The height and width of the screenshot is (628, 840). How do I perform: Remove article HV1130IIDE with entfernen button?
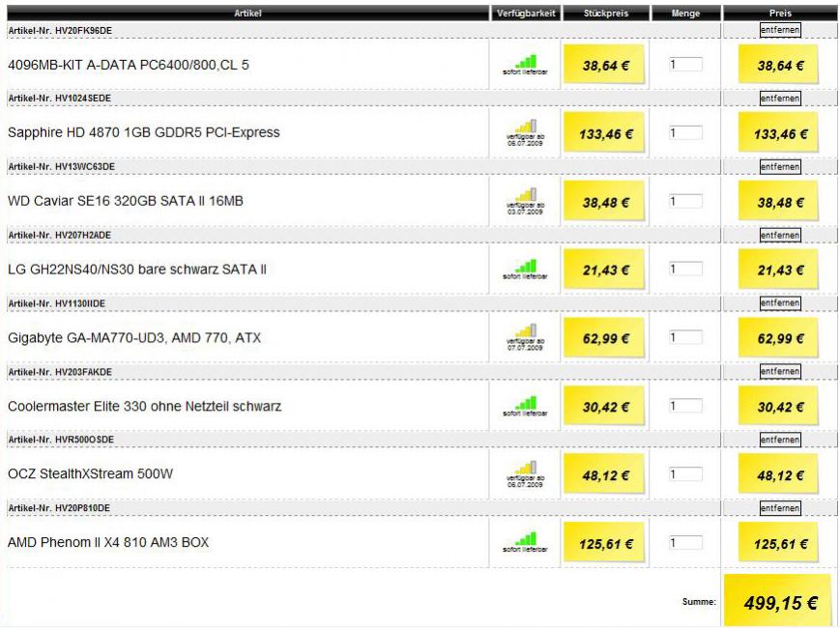point(780,303)
